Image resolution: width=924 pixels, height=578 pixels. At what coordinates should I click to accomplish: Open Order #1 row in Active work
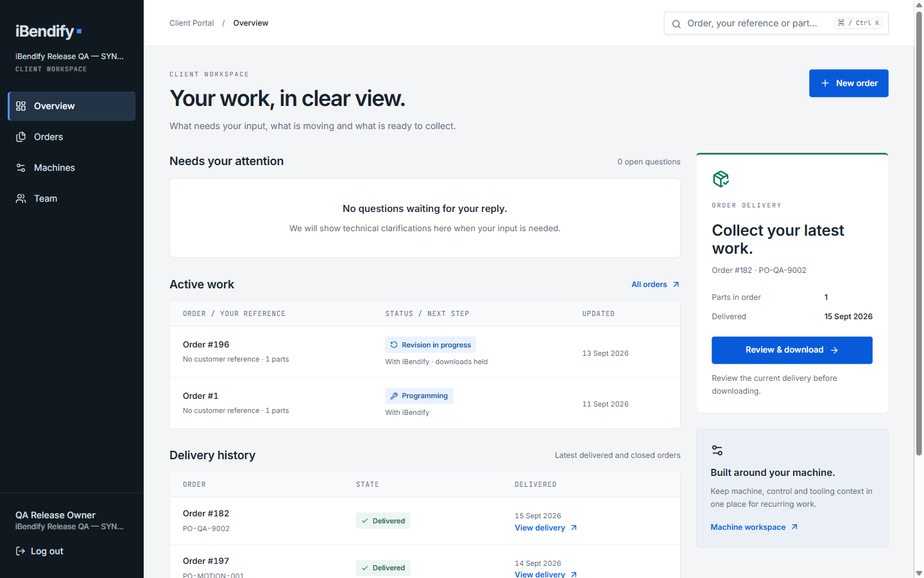point(425,403)
